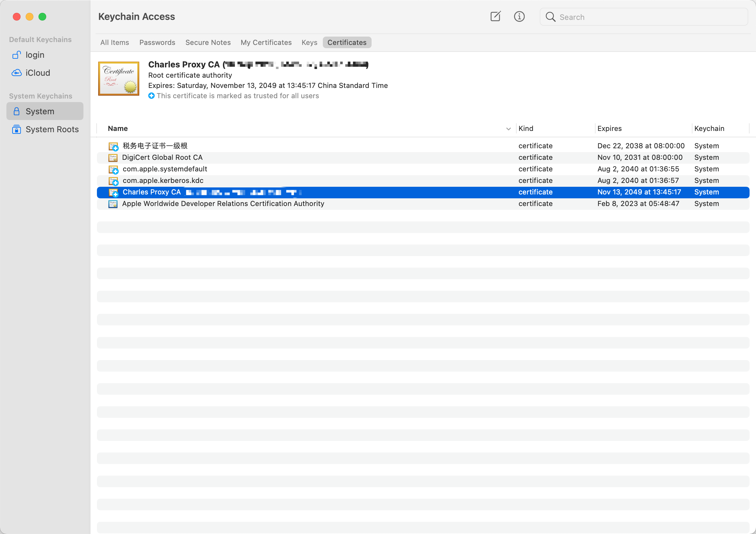Switch to the Keys tab
The width and height of the screenshot is (756, 534).
309,42
